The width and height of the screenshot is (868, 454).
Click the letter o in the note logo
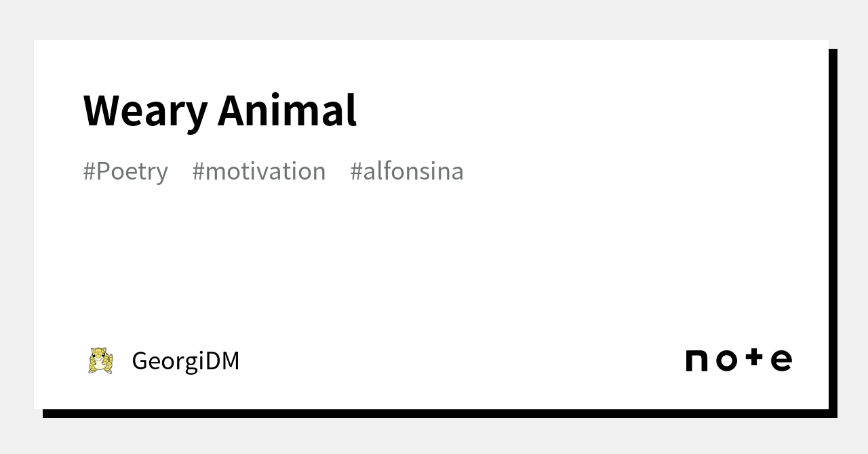click(x=726, y=360)
